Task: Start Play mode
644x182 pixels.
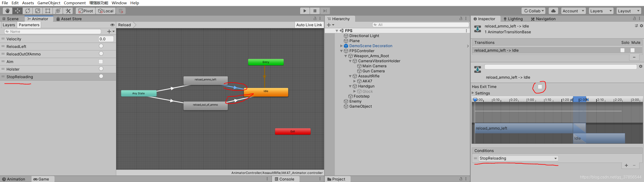Action: point(305,11)
